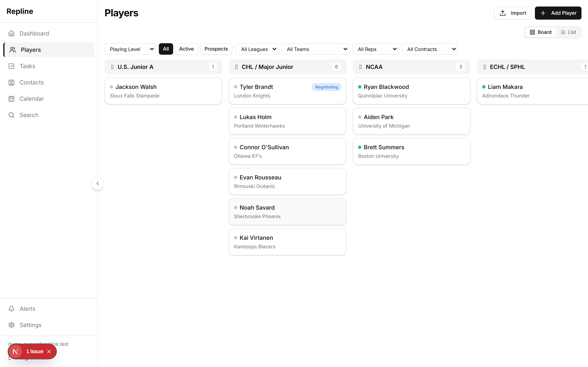
Task: Expand the All Teams dropdown
Action: point(315,49)
